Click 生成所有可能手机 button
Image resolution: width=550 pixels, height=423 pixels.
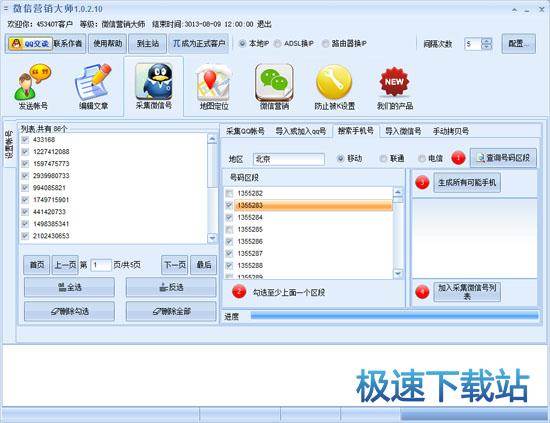click(x=467, y=182)
